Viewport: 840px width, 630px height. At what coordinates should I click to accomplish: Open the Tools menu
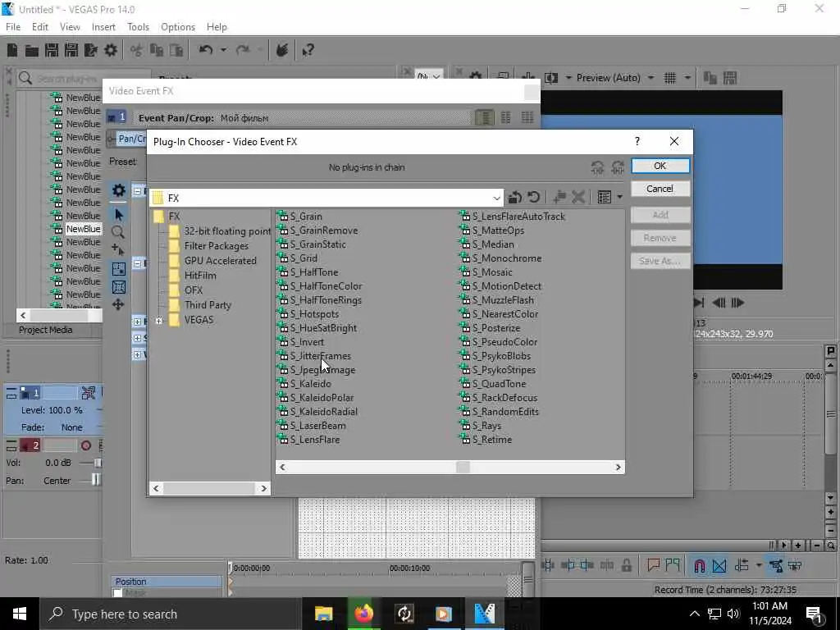pyautogui.click(x=138, y=27)
